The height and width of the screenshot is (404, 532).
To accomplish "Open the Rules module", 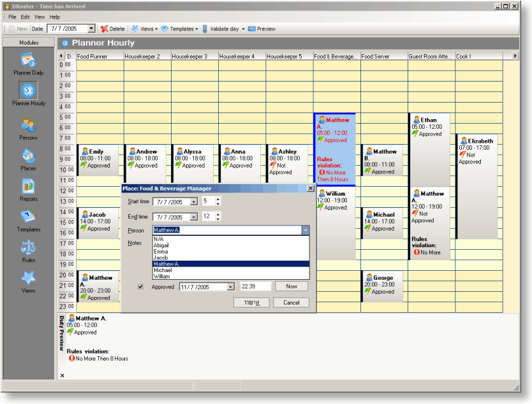I will (29, 249).
